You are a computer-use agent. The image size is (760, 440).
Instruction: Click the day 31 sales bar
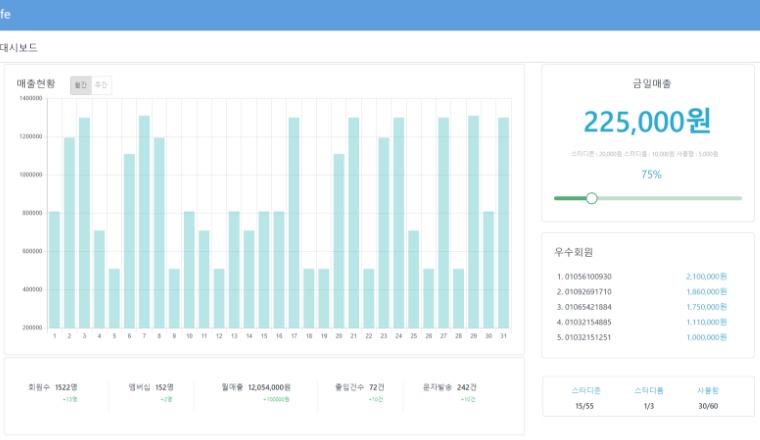pos(503,223)
